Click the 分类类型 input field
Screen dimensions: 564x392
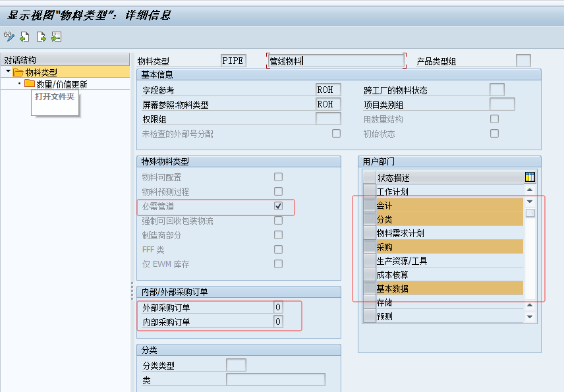pyautogui.click(x=236, y=365)
